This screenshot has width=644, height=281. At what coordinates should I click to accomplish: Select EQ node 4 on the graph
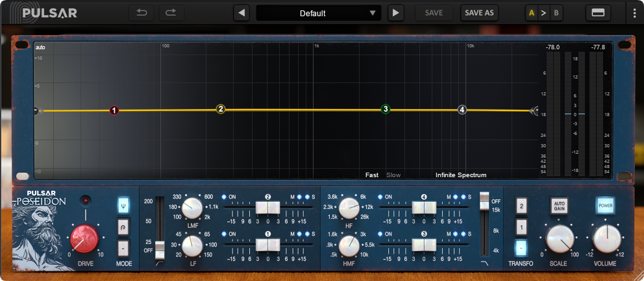462,110
